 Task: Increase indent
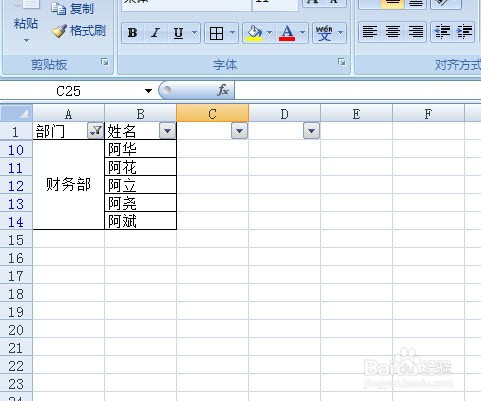(464, 32)
